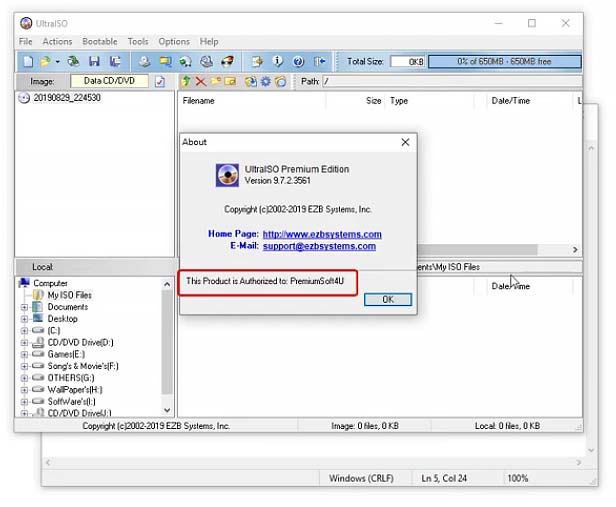Click the Exit door toolbar icon
Viewport: 616px width, 507px height.
319,62
